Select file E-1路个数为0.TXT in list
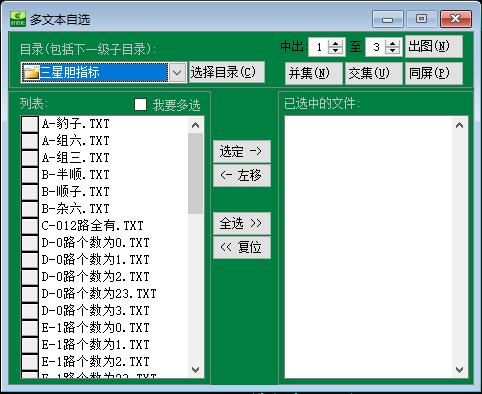The height and width of the screenshot is (394, 482). click(96, 328)
